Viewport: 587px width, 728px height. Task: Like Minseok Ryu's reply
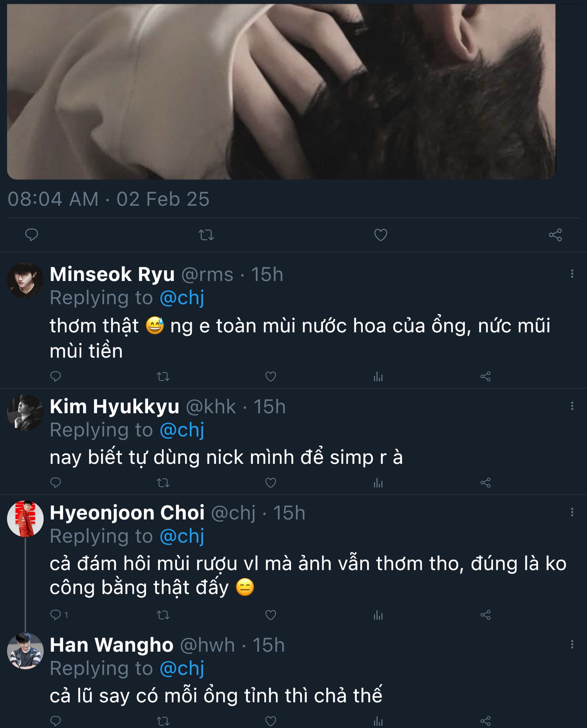pos(271,377)
